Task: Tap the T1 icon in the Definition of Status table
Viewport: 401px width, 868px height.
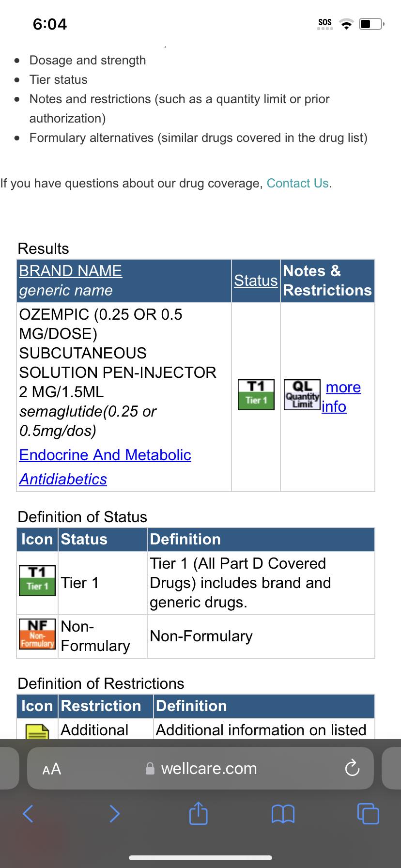Action: tap(37, 580)
